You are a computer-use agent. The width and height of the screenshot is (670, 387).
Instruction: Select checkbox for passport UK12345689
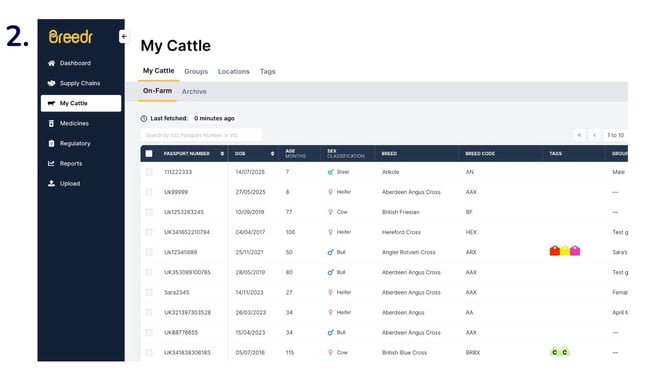pos(149,252)
